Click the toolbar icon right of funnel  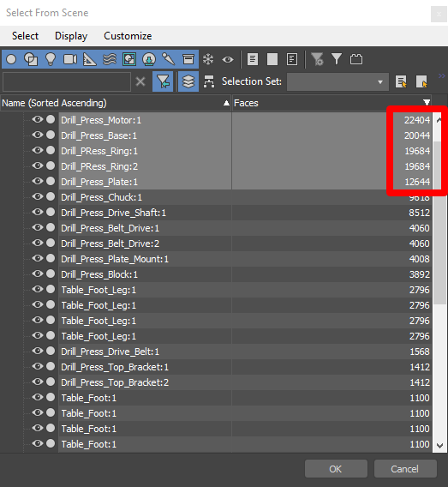356,59
